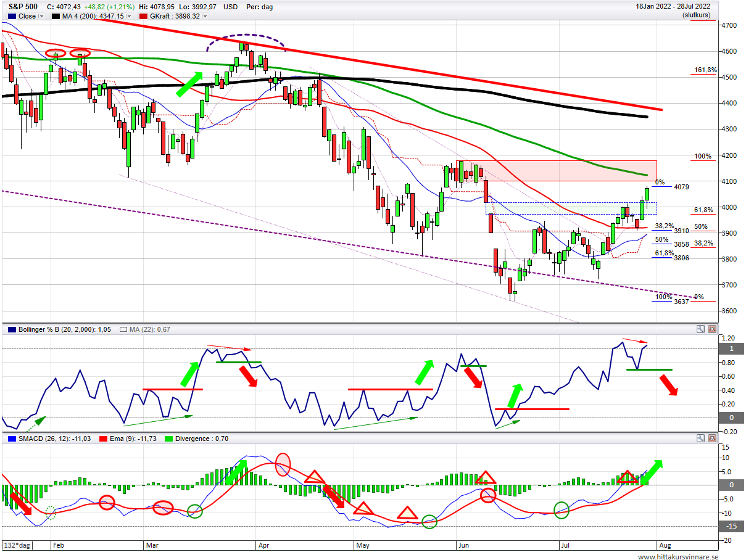Screen dimensions: 746x560
Task: Click the 3910 Fibonacci price label
Action: click(681, 231)
